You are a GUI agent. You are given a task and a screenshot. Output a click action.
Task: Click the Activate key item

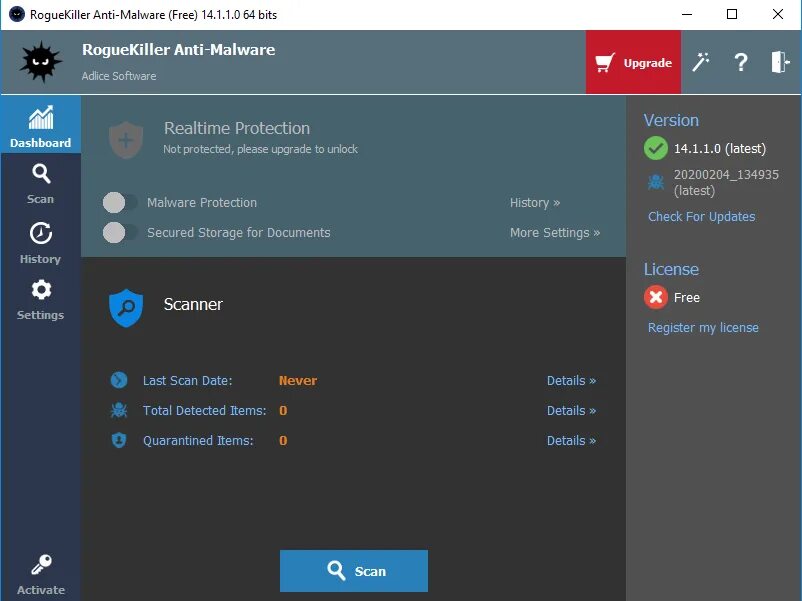pyautogui.click(x=40, y=575)
